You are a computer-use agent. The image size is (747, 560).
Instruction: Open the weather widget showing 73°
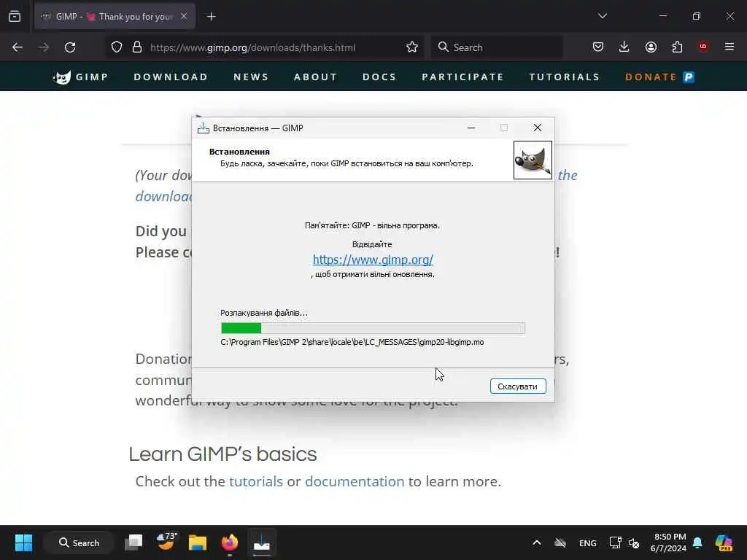pos(166,542)
